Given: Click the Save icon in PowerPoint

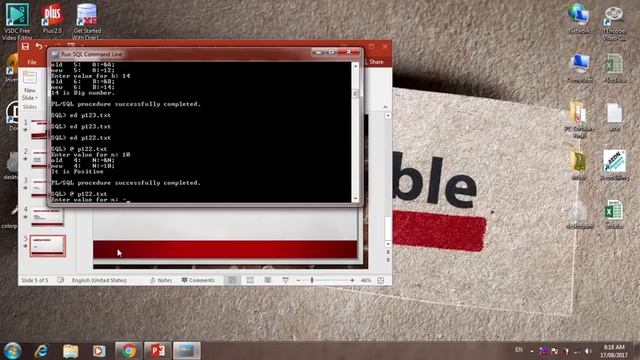Looking at the screenshot, I should [25, 47].
